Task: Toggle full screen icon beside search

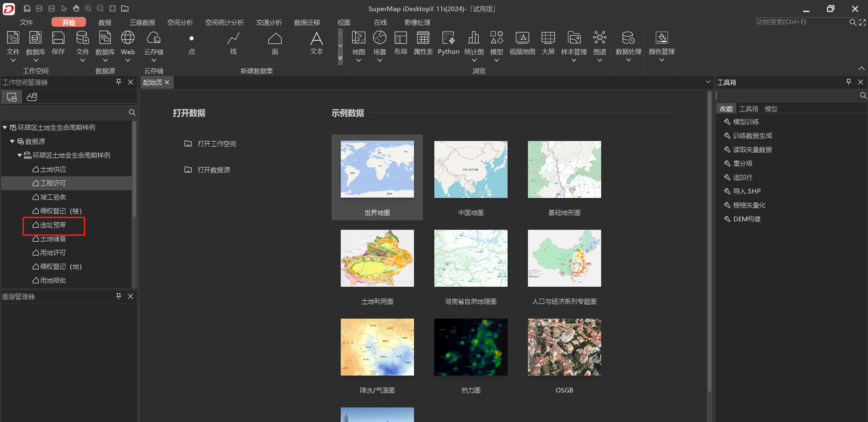Action: 863,22
